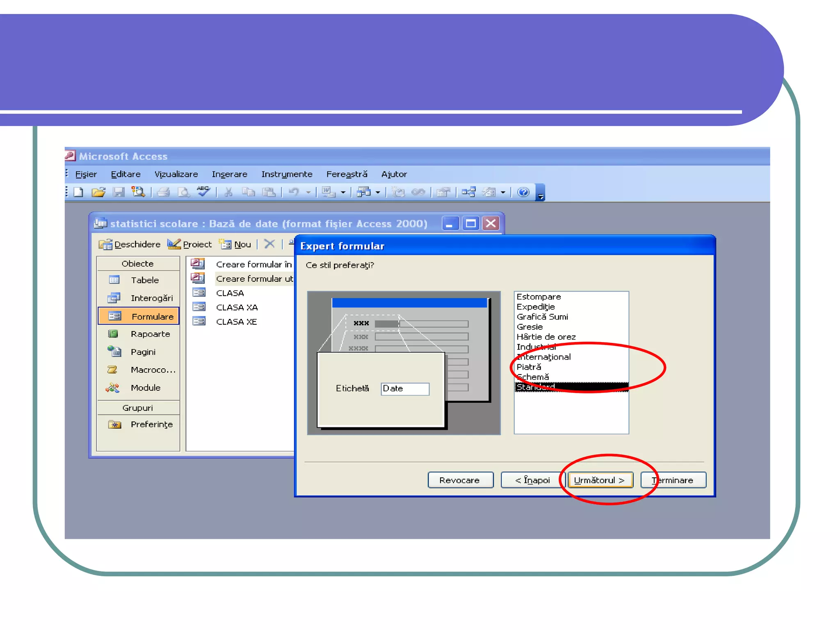Select the Internaţional style

(544, 357)
